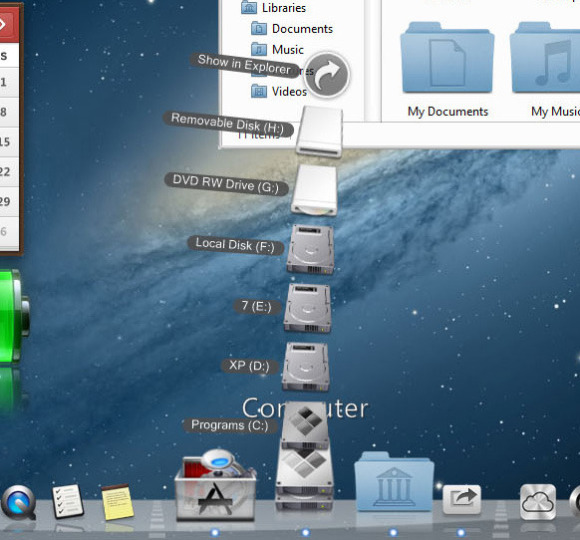Open the 7 (E:) drive icon
580x540 pixels.
pyautogui.click(x=307, y=308)
